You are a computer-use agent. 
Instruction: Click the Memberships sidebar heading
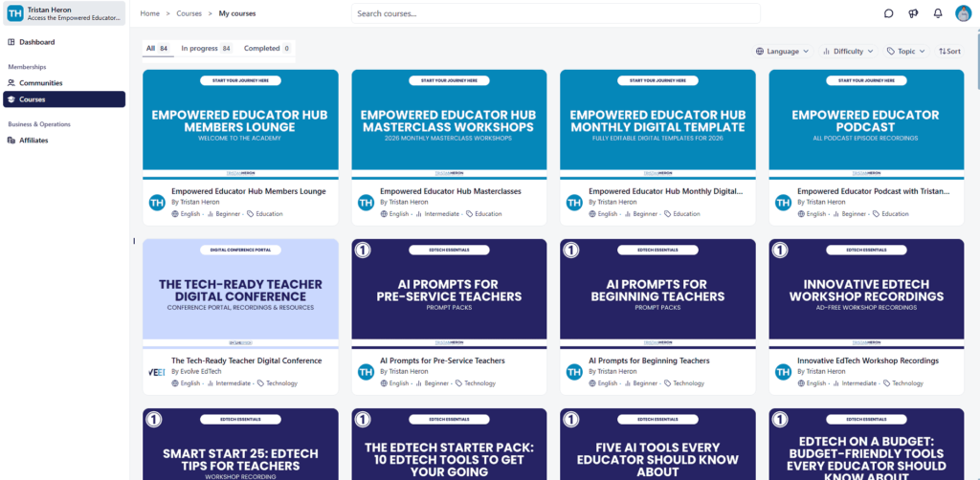click(27, 67)
